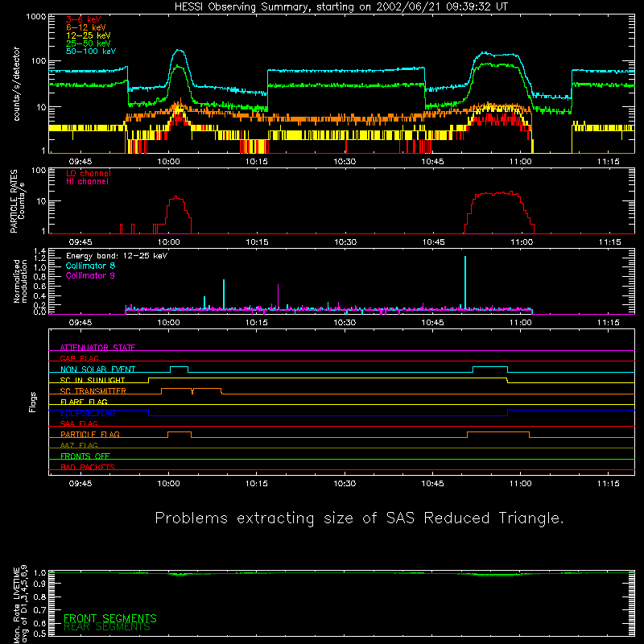Select the BAD PACKETS flag label
The height and width of the screenshot is (644, 644).
[x=88, y=467]
